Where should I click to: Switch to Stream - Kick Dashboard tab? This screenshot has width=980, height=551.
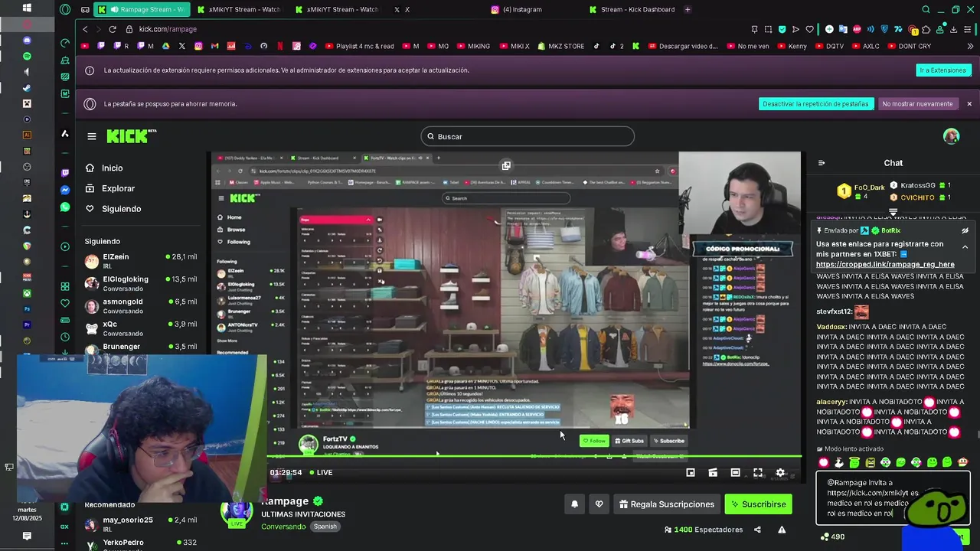[632, 9]
